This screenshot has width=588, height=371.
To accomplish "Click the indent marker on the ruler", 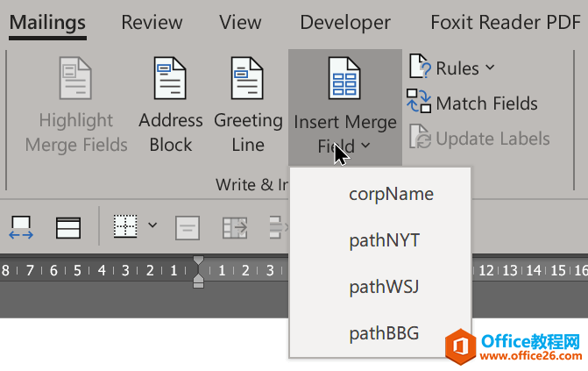I will coord(199,272).
